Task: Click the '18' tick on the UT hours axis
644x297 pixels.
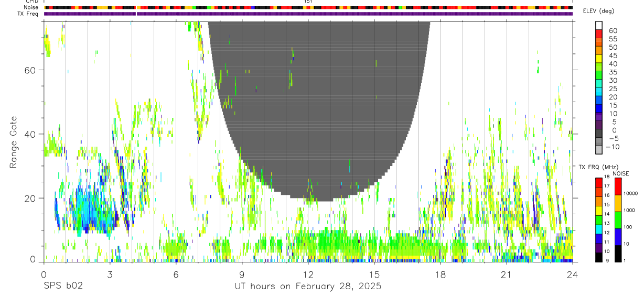Action: coord(440,275)
